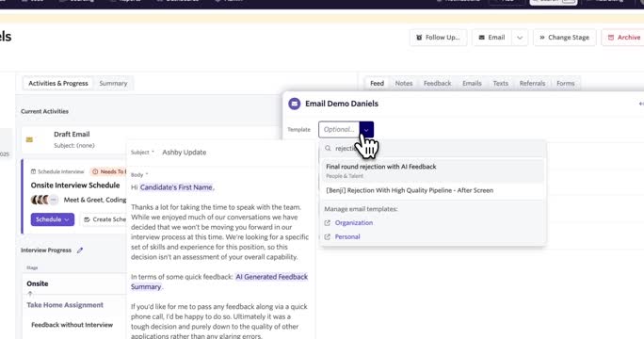Click the Change Stage button

[564, 38]
